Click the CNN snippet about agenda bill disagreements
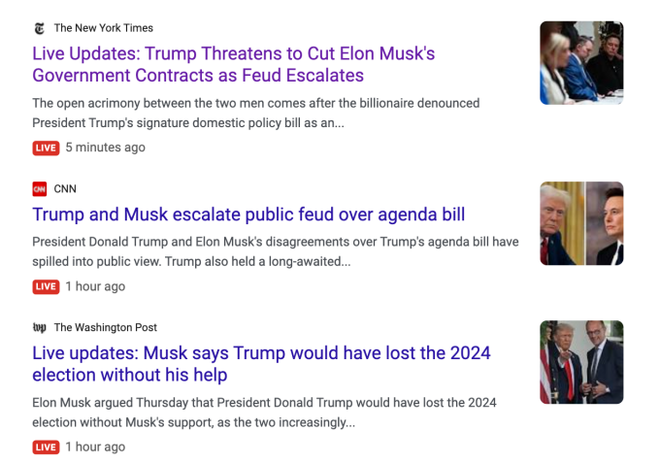The width and height of the screenshot is (660, 463). 275,252
